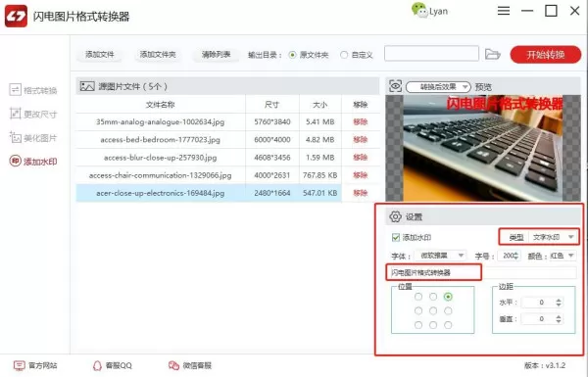Image resolution: width=588 pixels, height=377 pixels.
Task: Open the hamburger menu in title bar
Action: click(x=504, y=11)
